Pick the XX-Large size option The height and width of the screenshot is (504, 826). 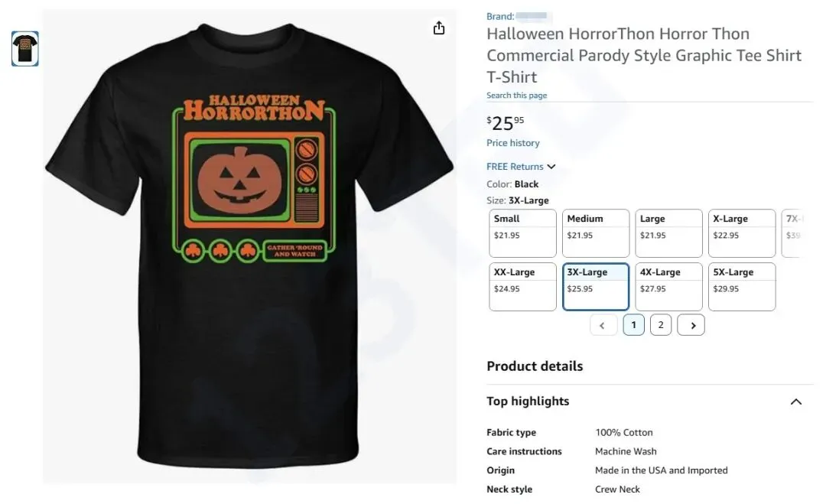tap(522, 286)
